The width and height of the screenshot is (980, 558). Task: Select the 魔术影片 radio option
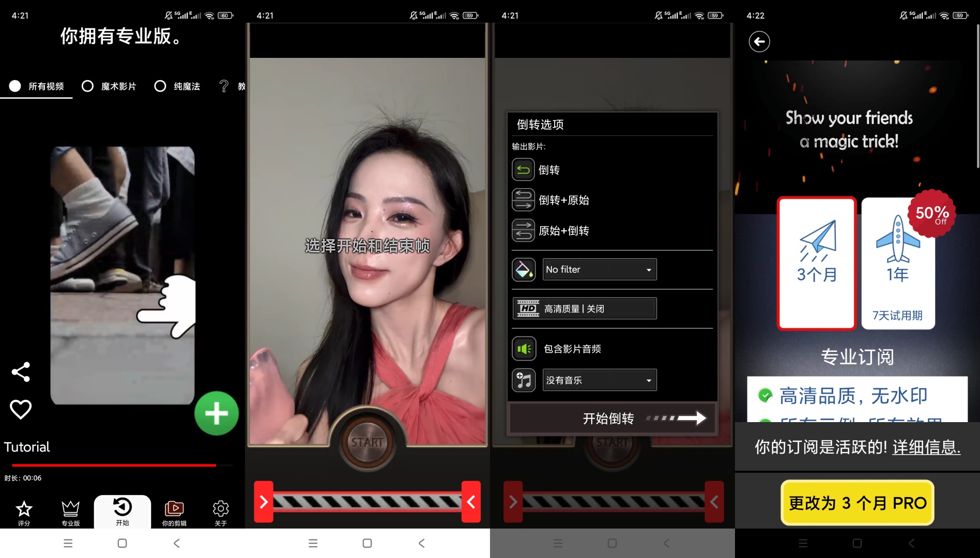109,86
